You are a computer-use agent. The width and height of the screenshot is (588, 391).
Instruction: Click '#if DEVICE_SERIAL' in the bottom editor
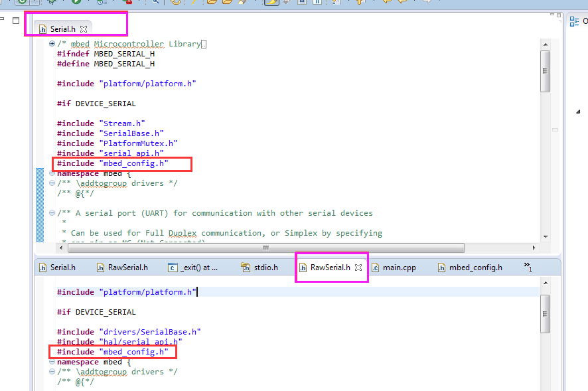(96, 312)
